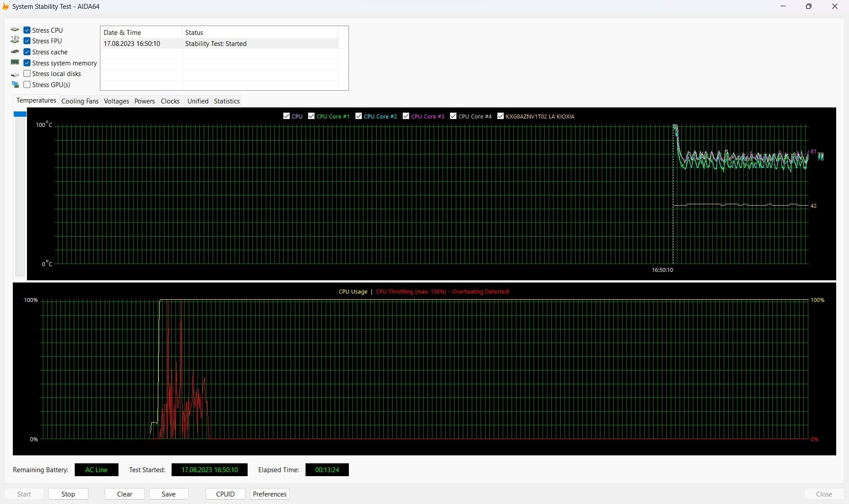Viewport: 849px width, 504px height.
Task: Expand the Powers monitoring panel
Action: click(x=144, y=101)
